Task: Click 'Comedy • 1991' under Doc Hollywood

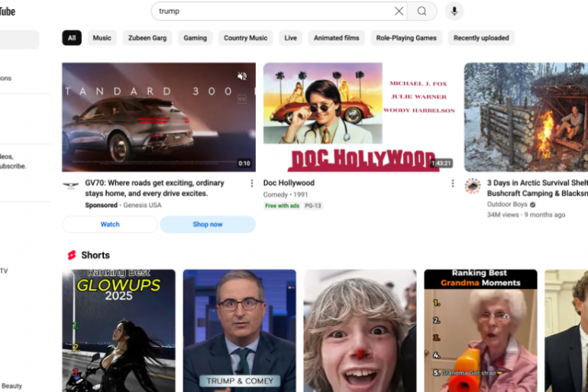Action: pyautogui.click(x=286, y=195)
